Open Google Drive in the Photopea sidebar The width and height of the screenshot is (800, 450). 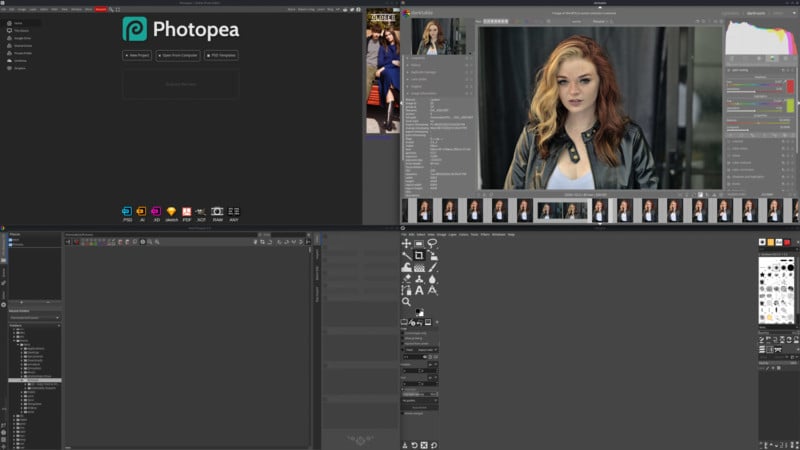pyautogui.click(x=22, y=38)
